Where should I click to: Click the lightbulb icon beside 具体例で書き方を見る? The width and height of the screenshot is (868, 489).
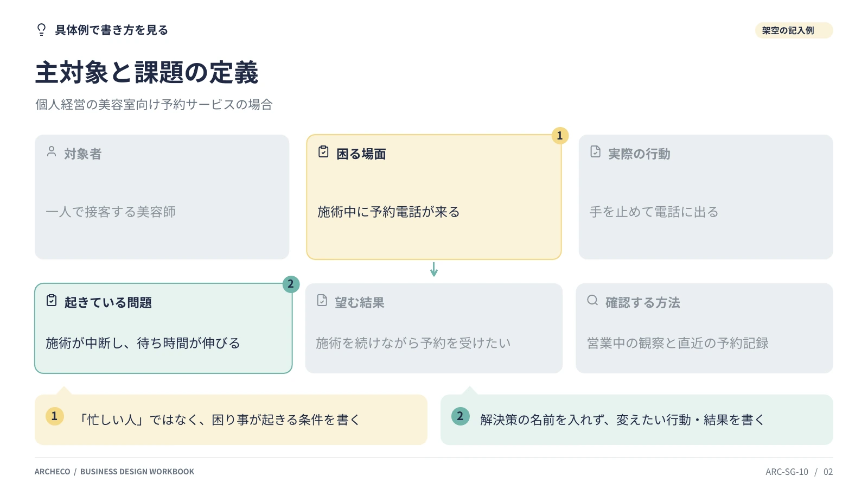coord(41,30)
